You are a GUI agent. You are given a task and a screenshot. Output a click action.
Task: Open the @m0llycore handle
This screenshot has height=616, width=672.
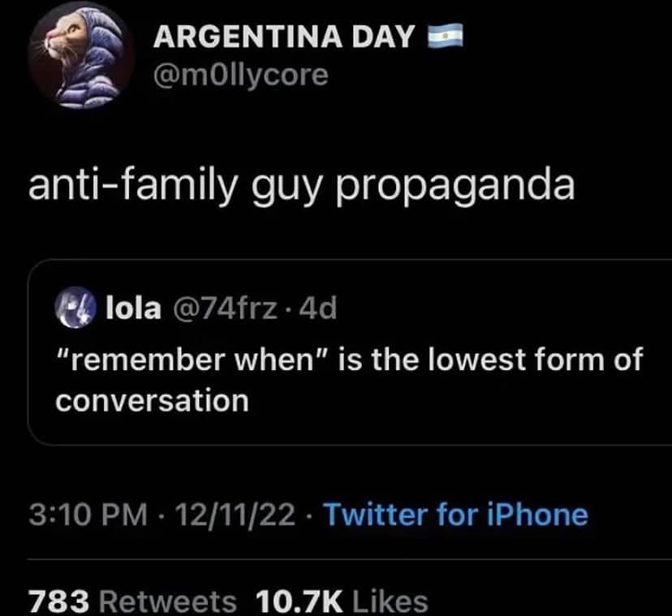coord(241,75)
